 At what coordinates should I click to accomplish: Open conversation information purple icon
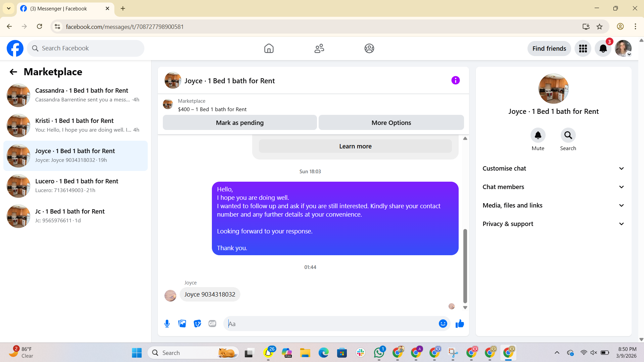455,80
